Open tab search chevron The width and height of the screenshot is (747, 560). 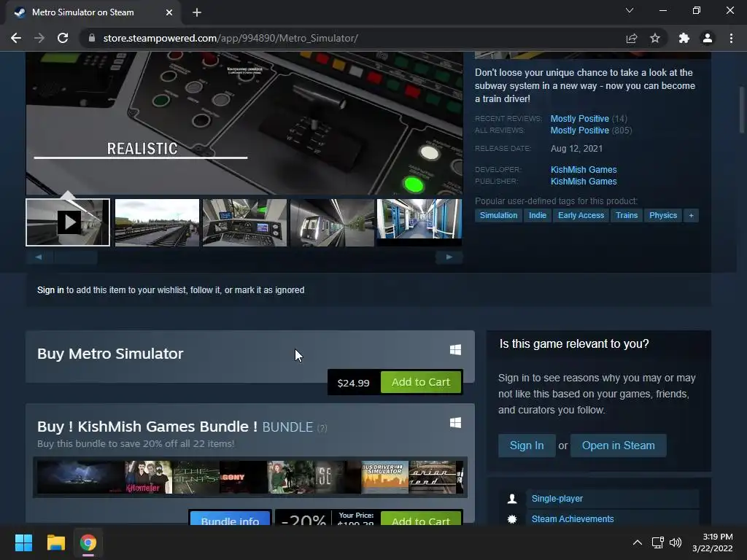(x=630, y=10)
